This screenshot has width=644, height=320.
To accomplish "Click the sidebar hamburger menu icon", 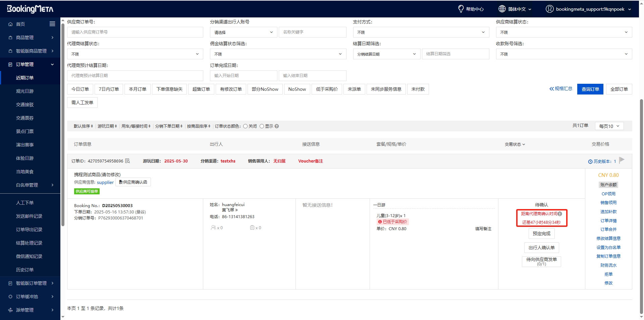I will pyautogui.click(x=52, y=24).
